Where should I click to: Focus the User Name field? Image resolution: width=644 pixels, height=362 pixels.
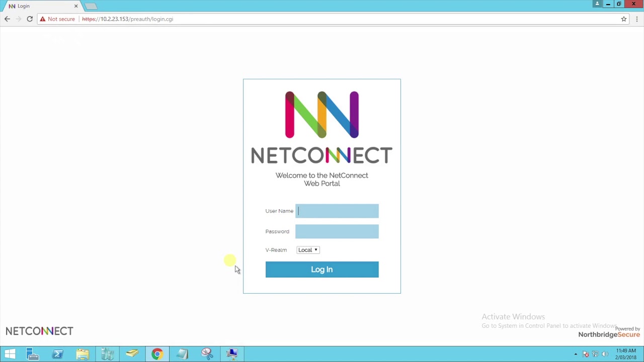point(337,211)
